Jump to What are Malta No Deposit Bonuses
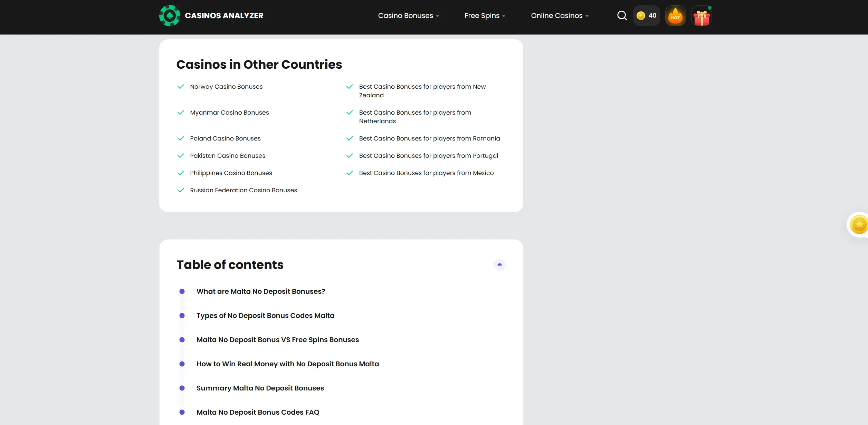 coord(261,291)
